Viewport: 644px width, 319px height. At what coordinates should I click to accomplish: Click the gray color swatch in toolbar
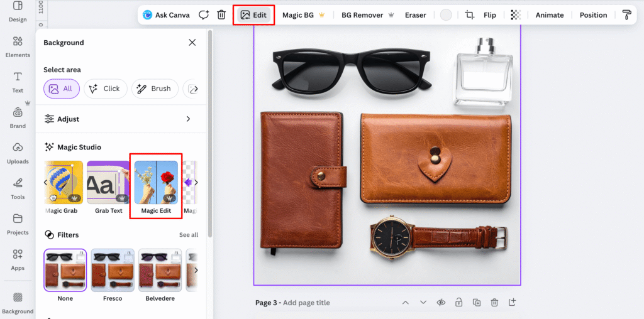pos(446,15)
